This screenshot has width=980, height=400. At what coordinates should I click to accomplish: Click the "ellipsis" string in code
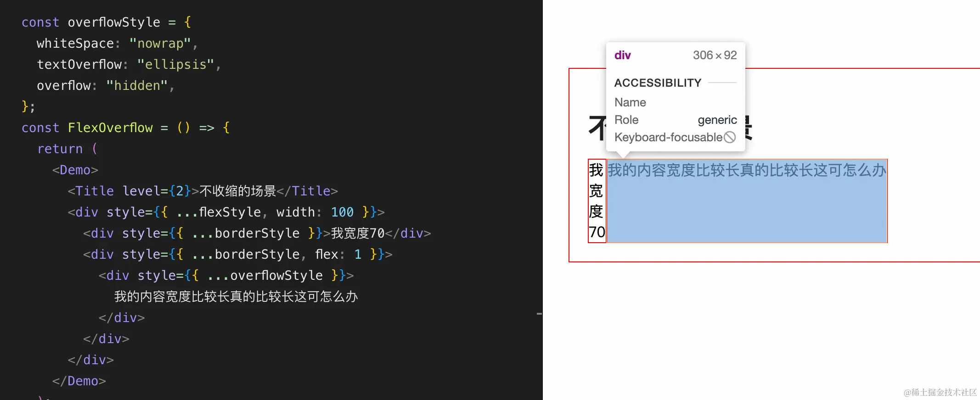pos(175,65)
